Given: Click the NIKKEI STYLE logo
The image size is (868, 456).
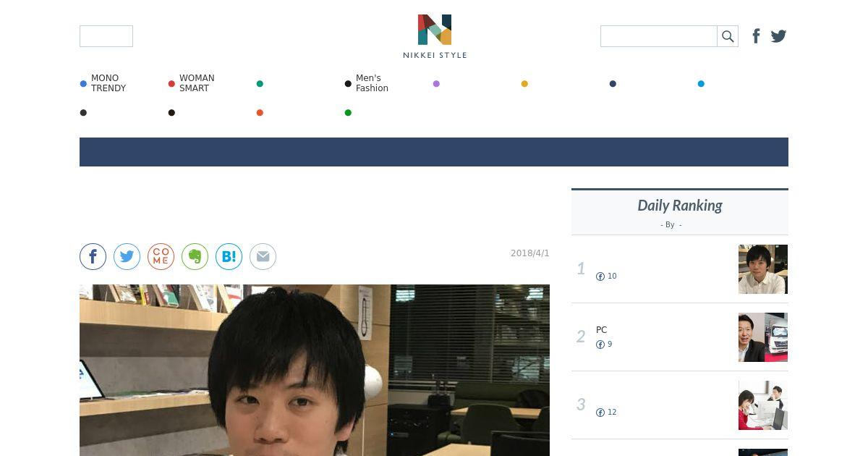Looking at the screenshot, I should coord(435,36).
